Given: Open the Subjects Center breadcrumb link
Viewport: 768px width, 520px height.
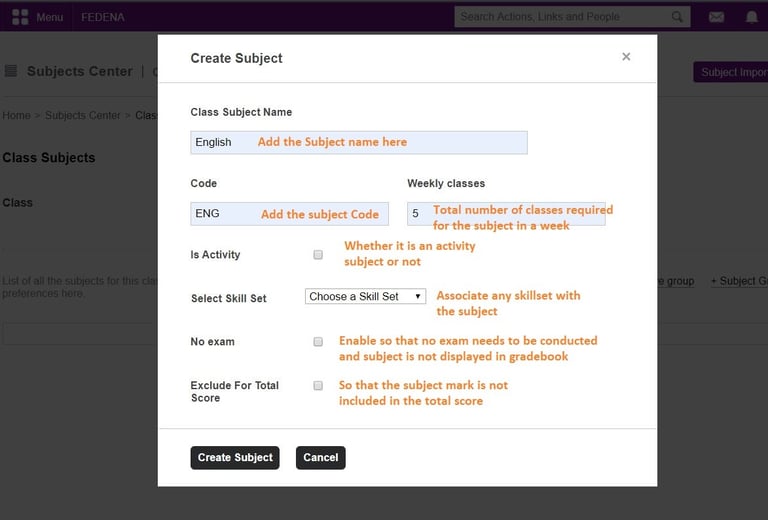Looking at the screenshot, I should 82,115.
